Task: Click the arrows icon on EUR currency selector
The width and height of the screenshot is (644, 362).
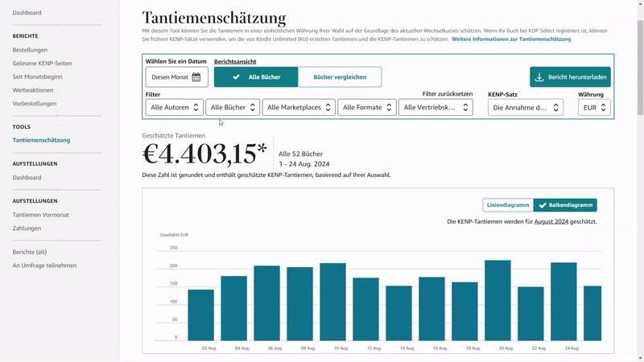Action: coord(603,108)
